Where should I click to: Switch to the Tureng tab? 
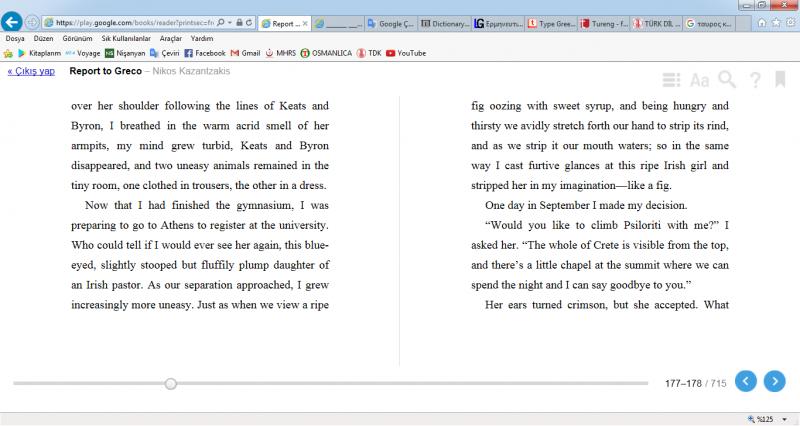point(605,23)
